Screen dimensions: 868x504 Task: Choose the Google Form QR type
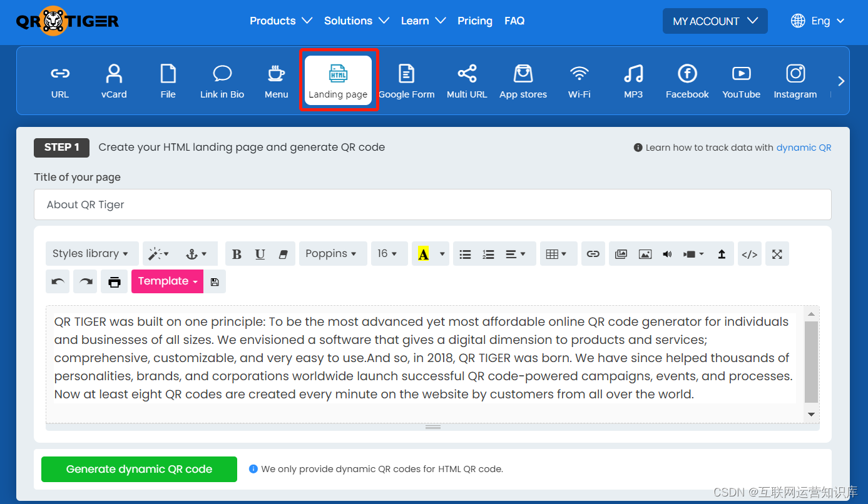[x=406, y=81]
